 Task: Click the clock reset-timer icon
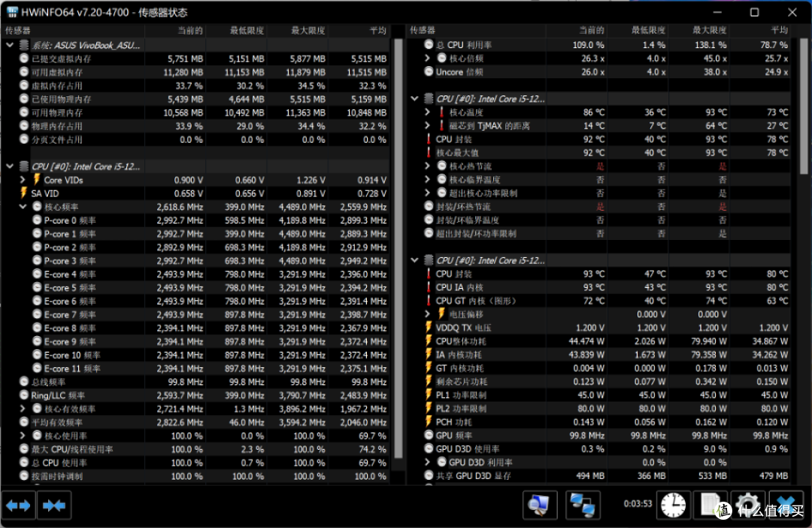coord(673,505)
